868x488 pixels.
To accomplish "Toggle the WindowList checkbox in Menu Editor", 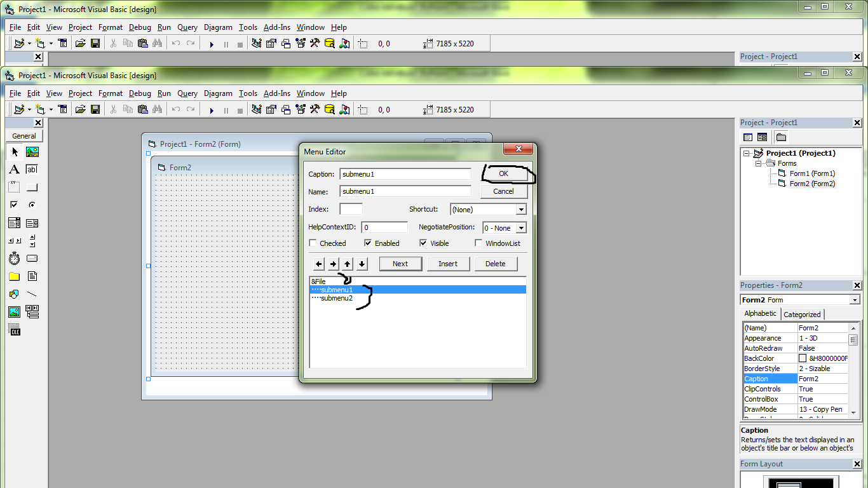I will (x=479, y=243).
